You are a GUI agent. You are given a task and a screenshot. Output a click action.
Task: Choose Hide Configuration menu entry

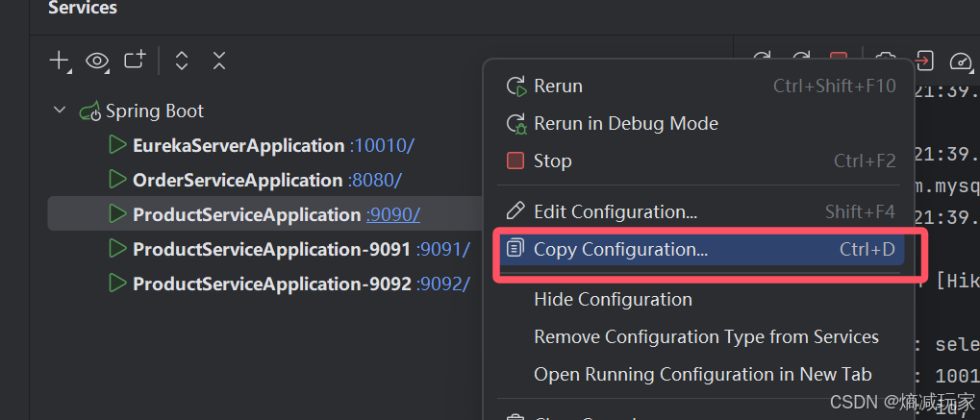coord(700,299)
